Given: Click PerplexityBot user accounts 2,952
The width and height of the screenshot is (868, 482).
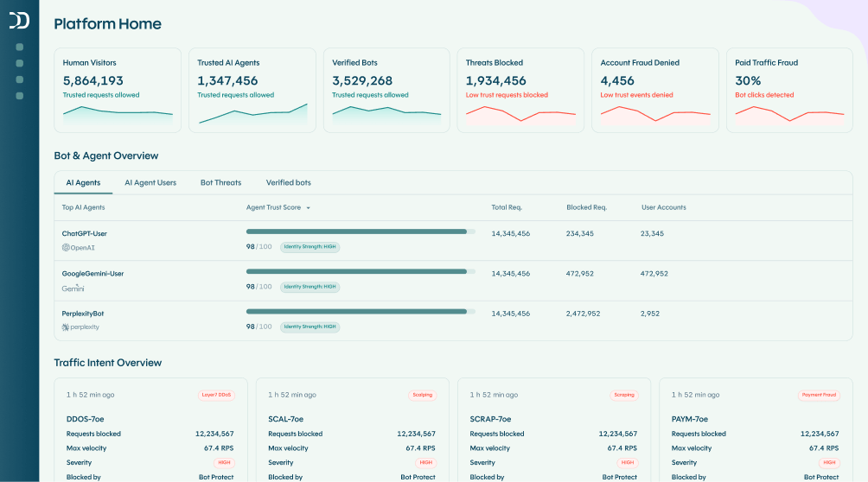Looking at the screenshot, I should pyautogui.click(x=650, y=314).
